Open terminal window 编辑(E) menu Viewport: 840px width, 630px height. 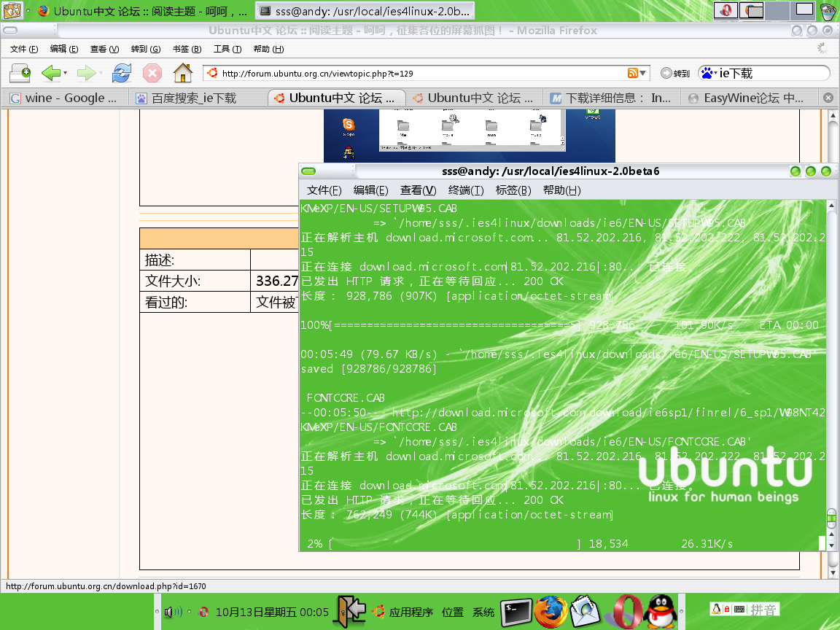pyautogui.click(x=370, y=190)
